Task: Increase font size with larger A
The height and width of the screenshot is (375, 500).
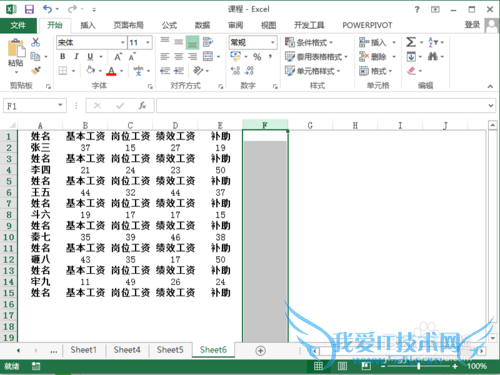Action: tap(118, 57)
